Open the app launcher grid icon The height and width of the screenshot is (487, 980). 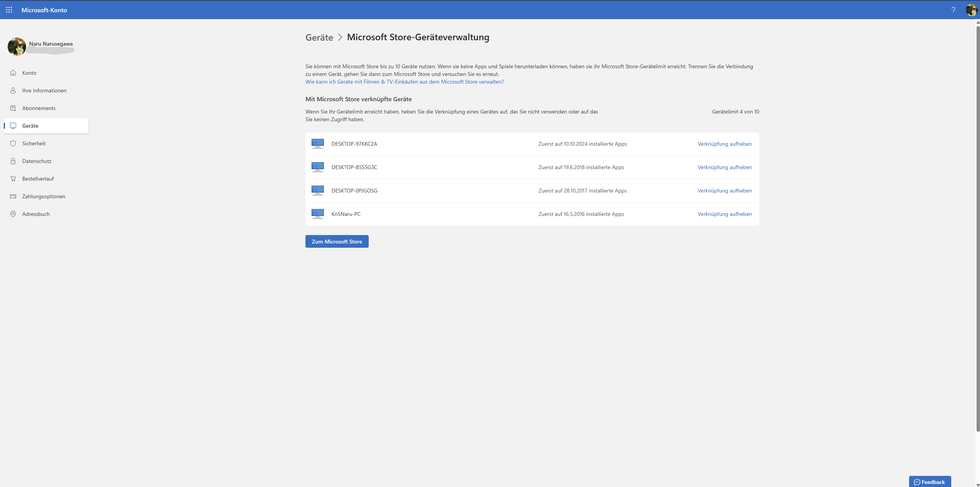(9, 10)
